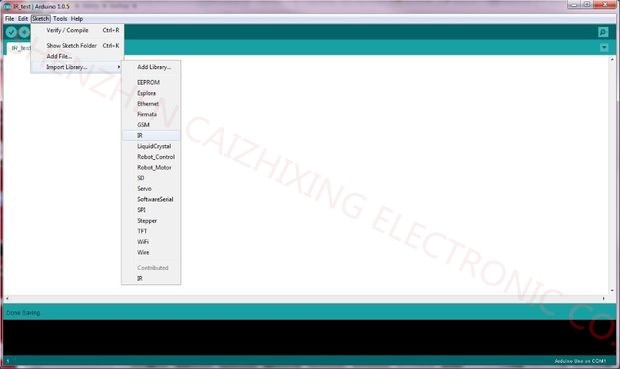This screenshot has width=620, height=369.
Task: Open the Serial Monitor magnifier icon
Action: (x=603, y=32)
